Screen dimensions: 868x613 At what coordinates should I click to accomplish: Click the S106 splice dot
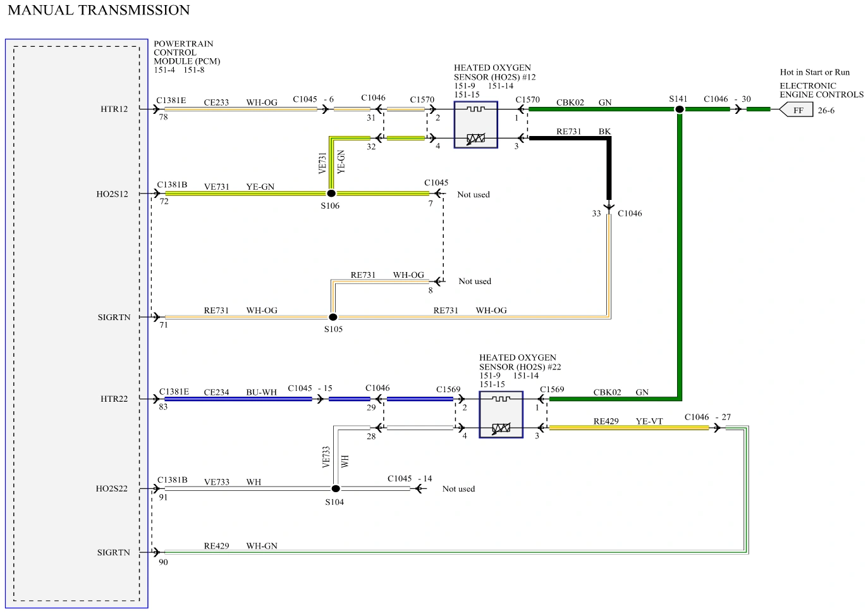click(x=331, y=194)
